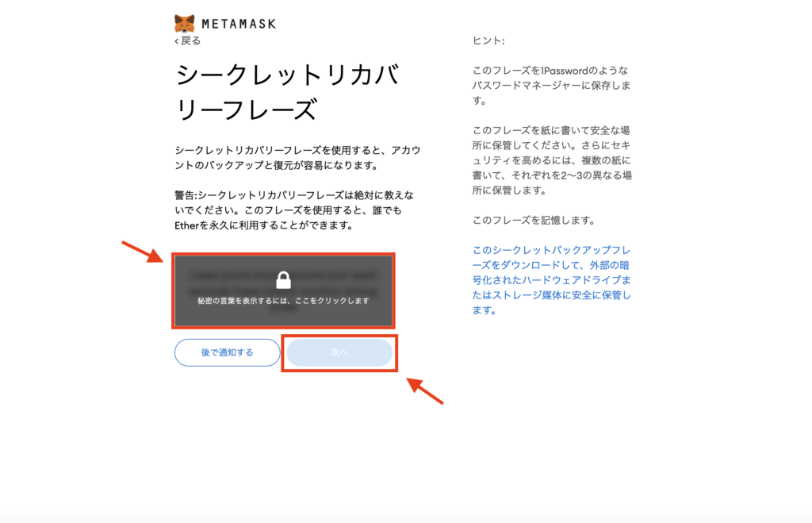
Task: Reveal the secret words via 秘密の言葉を表示 text
Action: click(283, 302)
